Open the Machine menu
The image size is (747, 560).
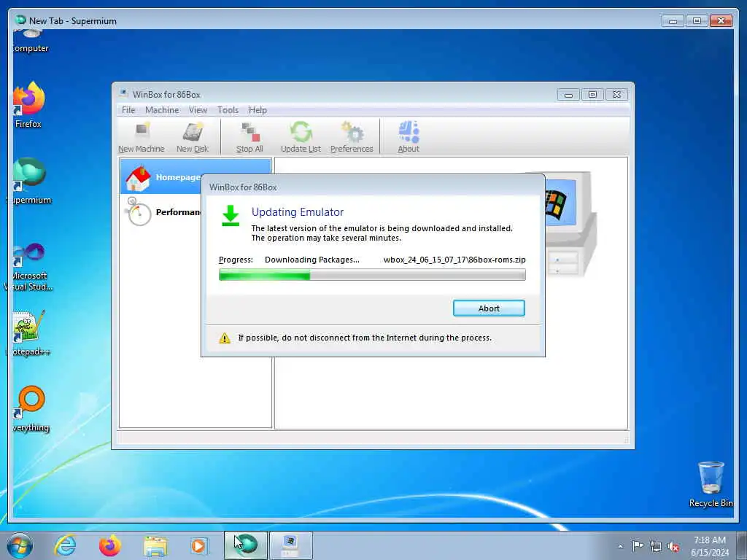(162, 110)
